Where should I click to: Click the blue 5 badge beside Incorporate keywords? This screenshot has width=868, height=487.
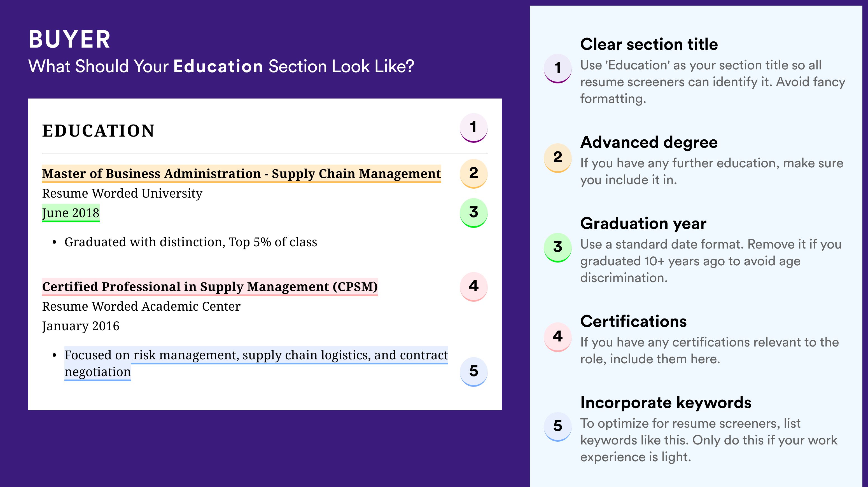coord(558,426)
